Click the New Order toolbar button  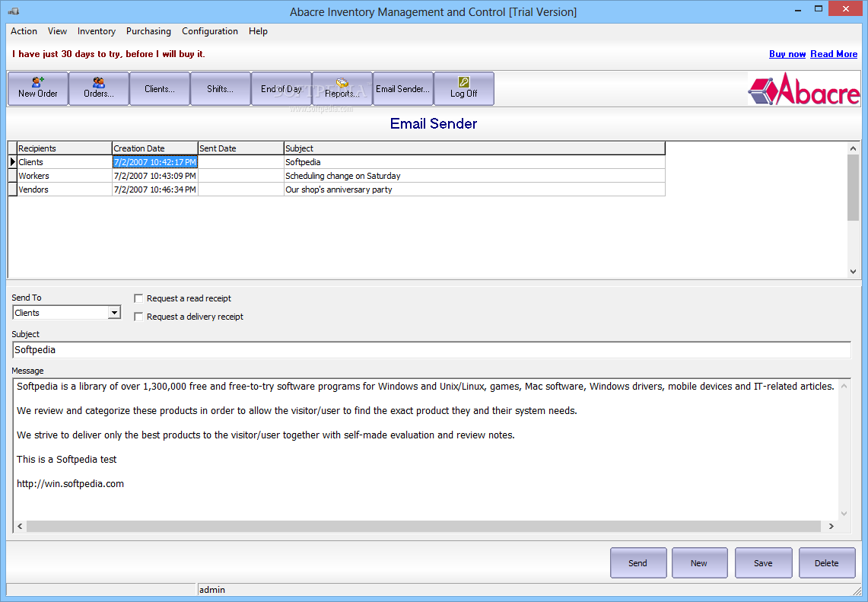pyautogui.click(x=37, y=88)
